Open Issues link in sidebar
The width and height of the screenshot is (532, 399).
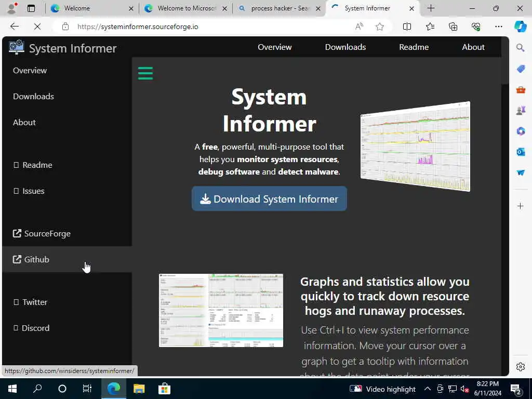pos(29,191)
